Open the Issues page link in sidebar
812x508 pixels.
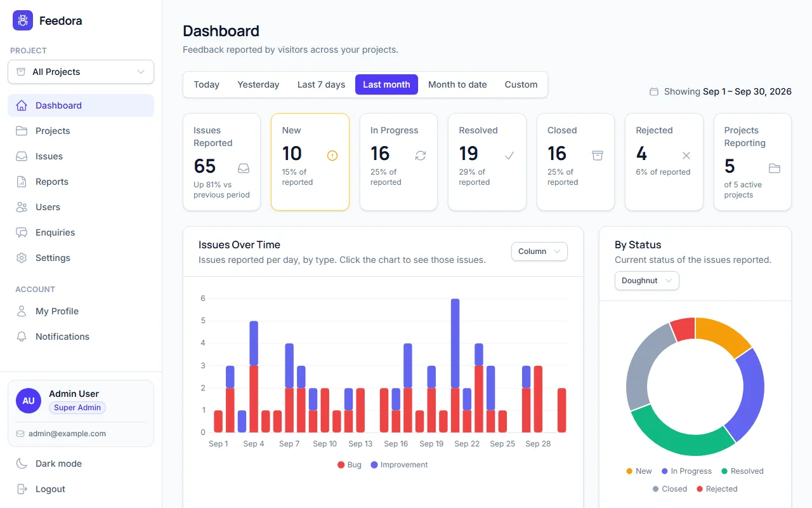coord(81,156)
